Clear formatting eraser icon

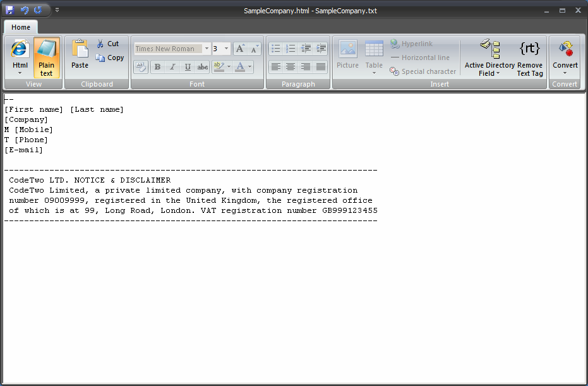pos(141,67)
